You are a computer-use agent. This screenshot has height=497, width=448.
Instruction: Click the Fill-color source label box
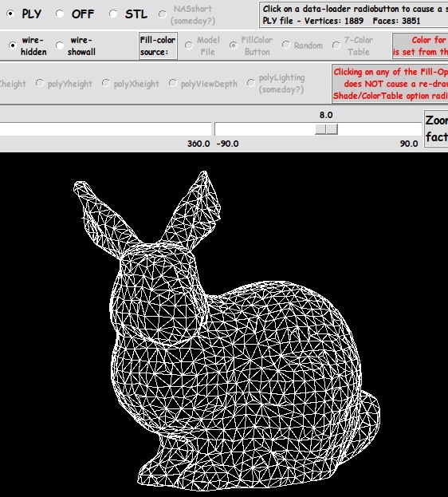[x=158, y=45]
